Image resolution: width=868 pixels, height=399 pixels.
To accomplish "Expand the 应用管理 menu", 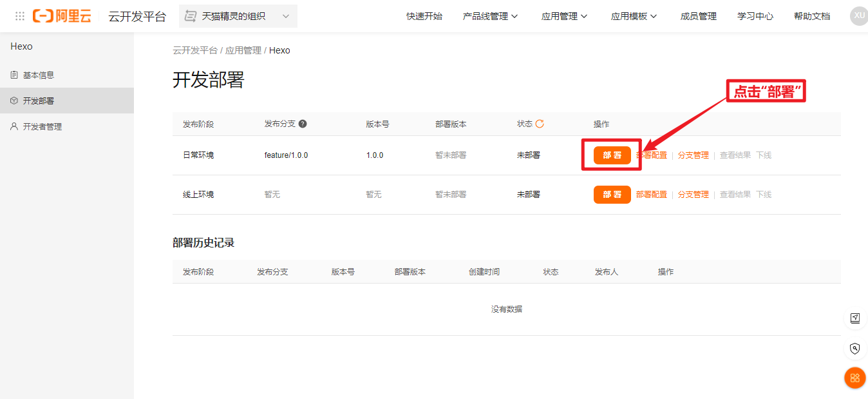I will [565, 16].
